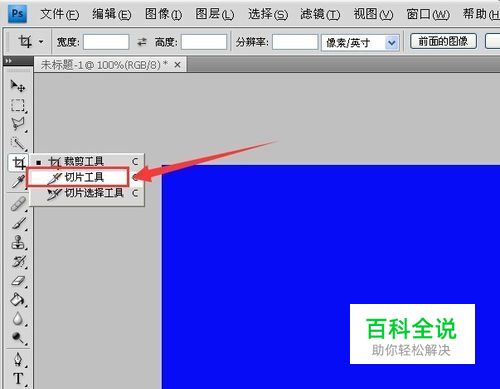Image resolution: width=500 pixels, height=389 pixels.
Task: Click the 宽度 input field
Action: (x=106, y=42)
